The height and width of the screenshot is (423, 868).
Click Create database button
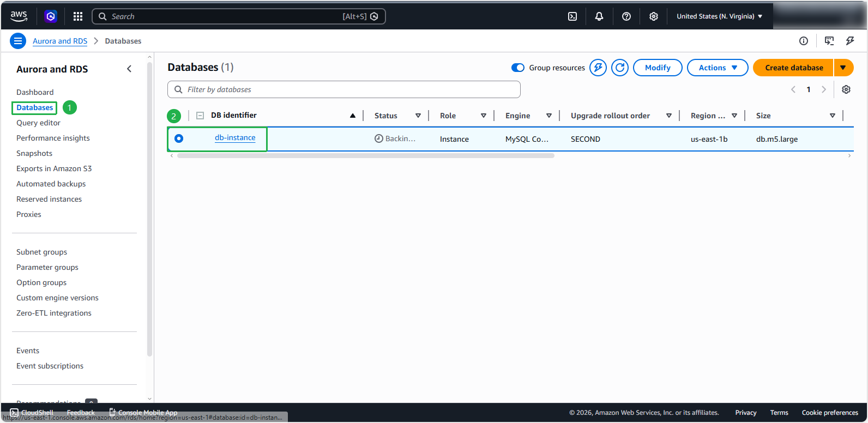[x=793, y=68]
